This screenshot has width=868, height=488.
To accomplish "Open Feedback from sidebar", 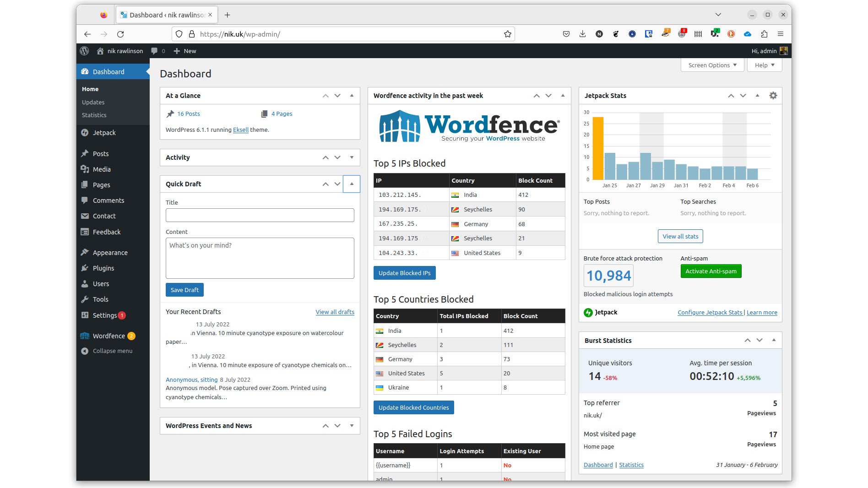I will pyautogui.click(x=113, y=232).
